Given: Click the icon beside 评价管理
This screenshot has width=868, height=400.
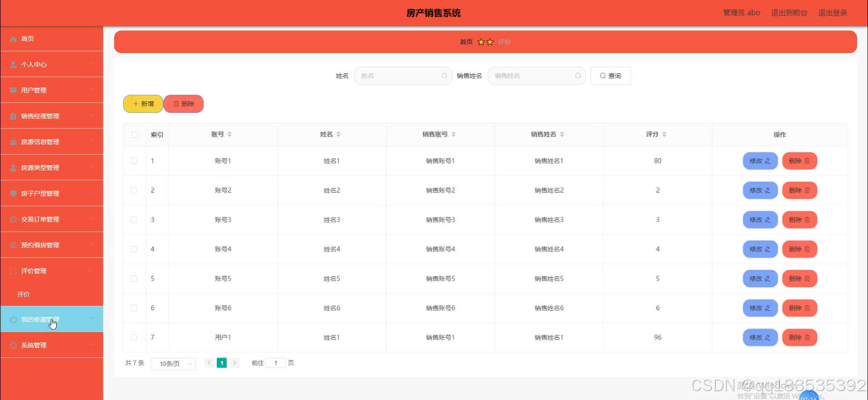Looking at the screenshot, I should 13,271.
